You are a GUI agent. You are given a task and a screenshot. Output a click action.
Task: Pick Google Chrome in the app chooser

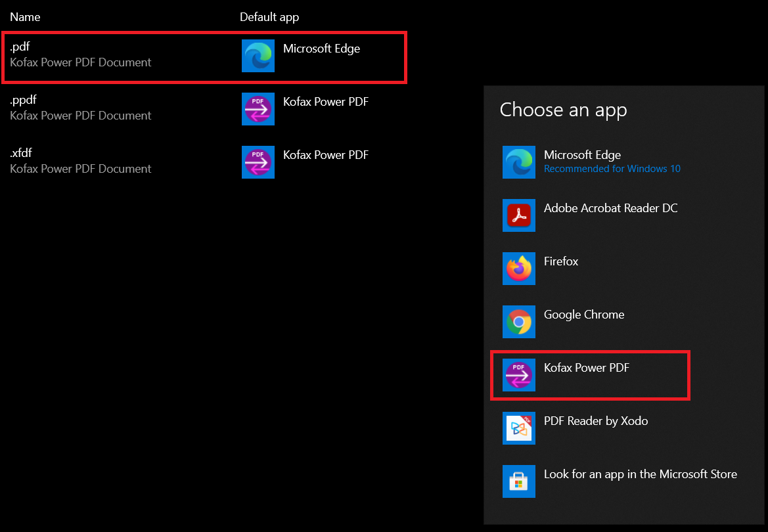pos(583,315)
